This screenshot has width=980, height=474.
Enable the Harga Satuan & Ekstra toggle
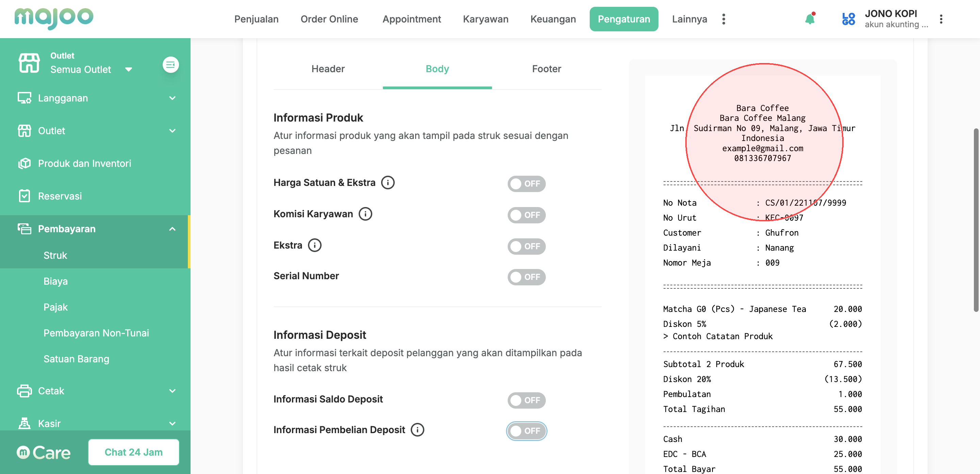[526, 184]
